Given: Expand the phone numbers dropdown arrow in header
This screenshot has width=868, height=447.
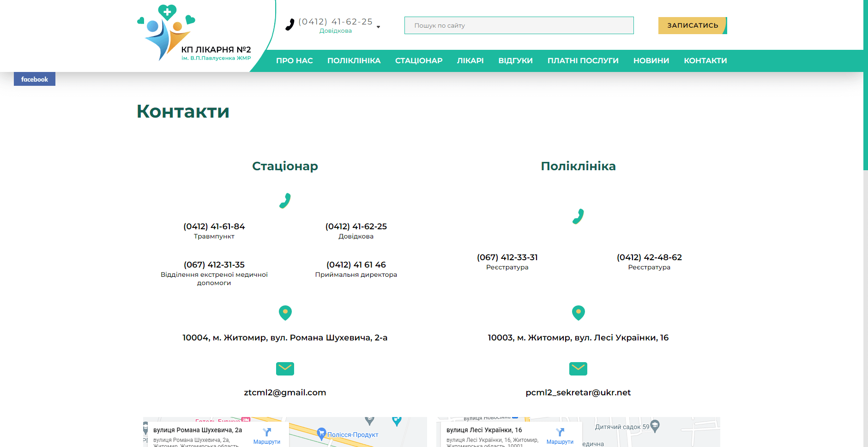Looking at the screenshot, I should click(379, 27).
